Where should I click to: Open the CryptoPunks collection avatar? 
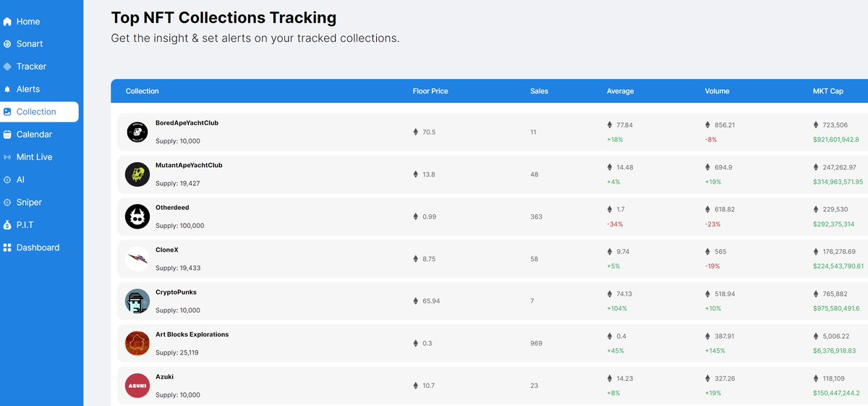point(137,301)
